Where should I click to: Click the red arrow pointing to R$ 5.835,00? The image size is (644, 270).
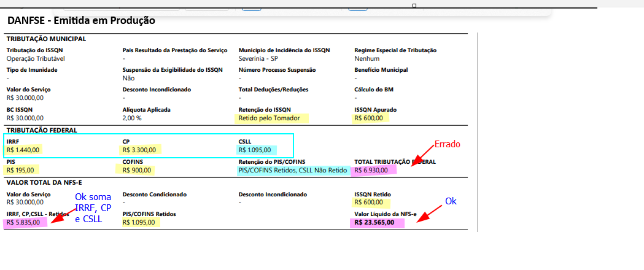(x=64, y=214)
